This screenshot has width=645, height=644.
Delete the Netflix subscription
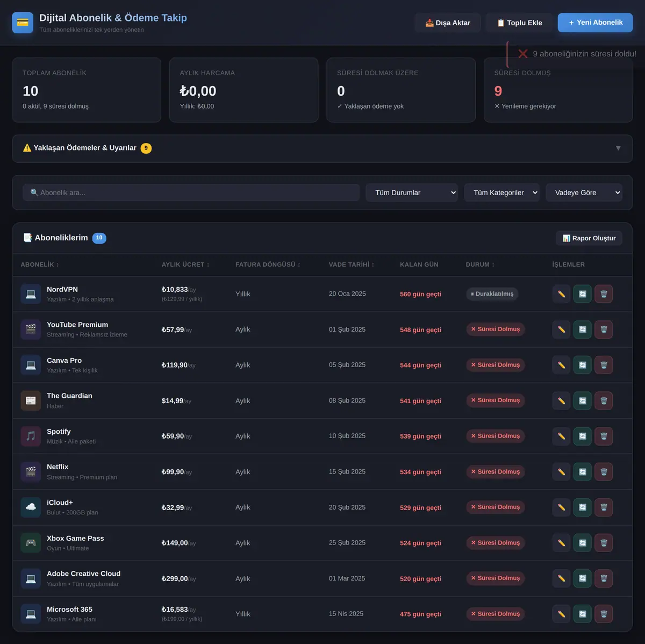[604, 472]
